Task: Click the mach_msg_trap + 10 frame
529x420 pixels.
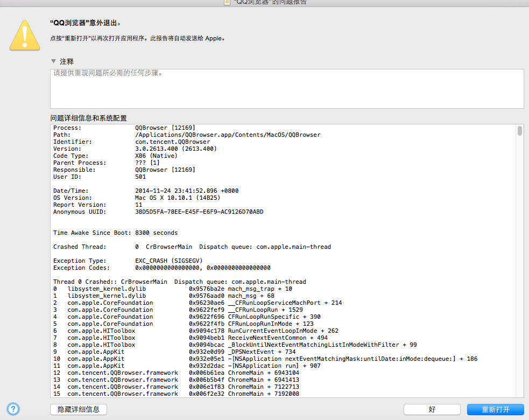Action: pyautogui.click(x=173, y=289)
